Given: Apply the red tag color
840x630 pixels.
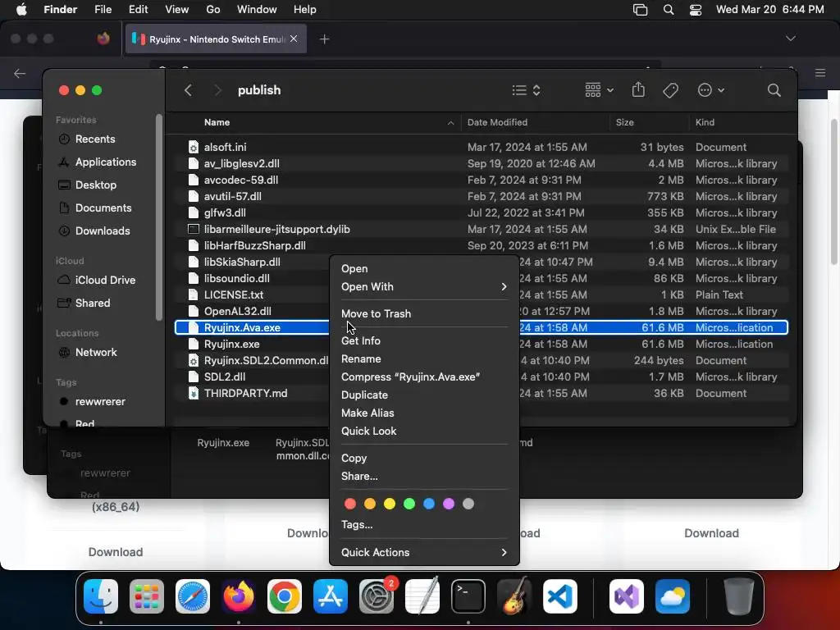Looking at the screenshot, I should (x=349, y=504).
